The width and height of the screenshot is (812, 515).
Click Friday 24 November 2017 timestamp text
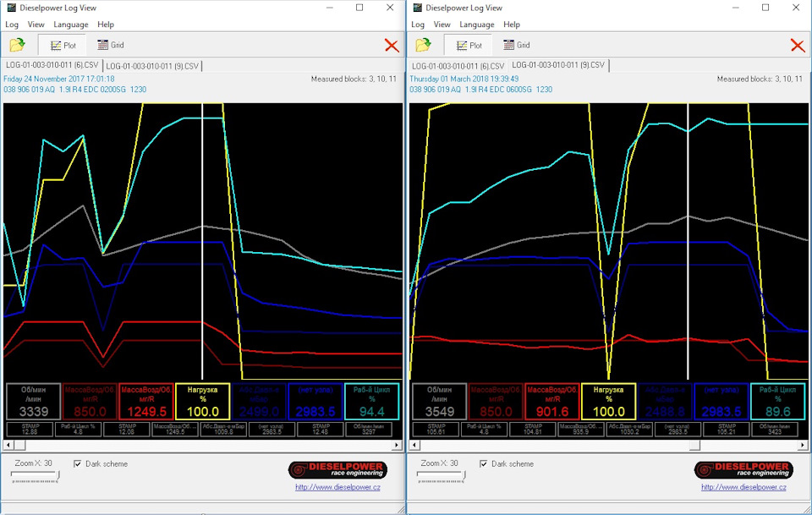pos(59,79)
